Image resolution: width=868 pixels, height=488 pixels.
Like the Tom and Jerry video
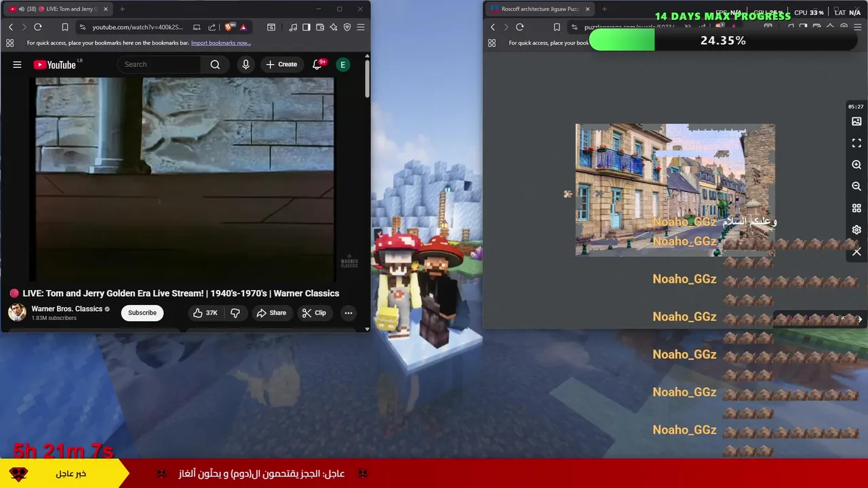click(205, 312)
